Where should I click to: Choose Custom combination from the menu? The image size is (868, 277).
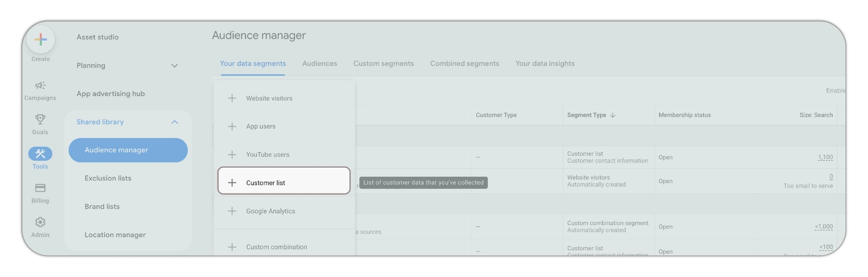[284, 247]
